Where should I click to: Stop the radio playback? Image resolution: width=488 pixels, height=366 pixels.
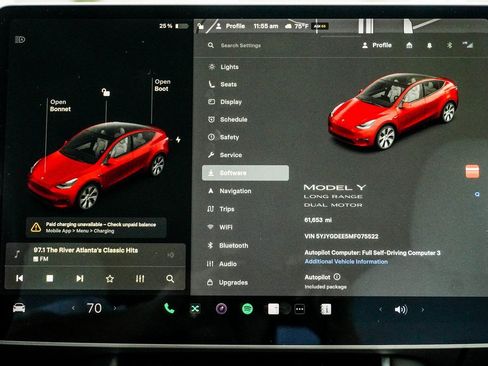tap(50, 278)
